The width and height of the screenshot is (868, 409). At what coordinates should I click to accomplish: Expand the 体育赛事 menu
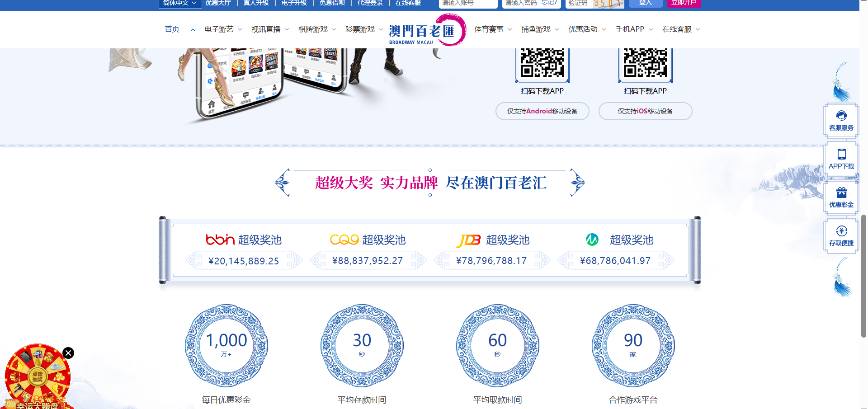tap(493, 29)
